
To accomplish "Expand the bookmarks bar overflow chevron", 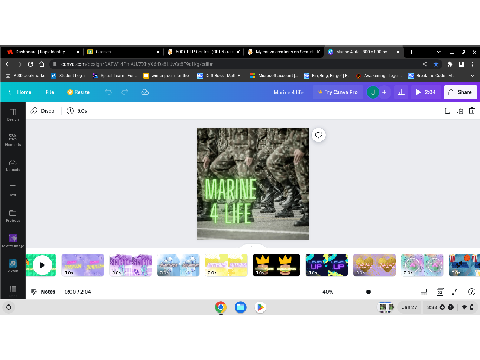I will click(x=472, y=76).
